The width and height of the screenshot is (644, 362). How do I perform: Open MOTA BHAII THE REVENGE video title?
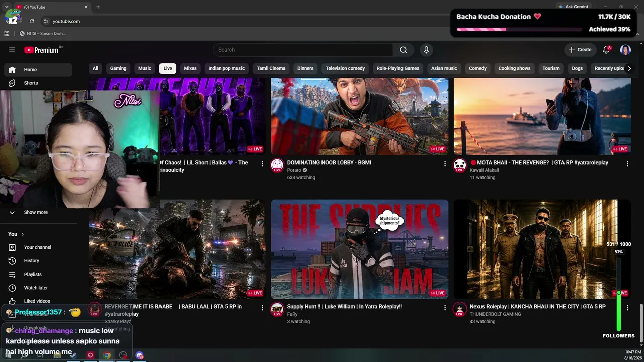coord(539,163)
